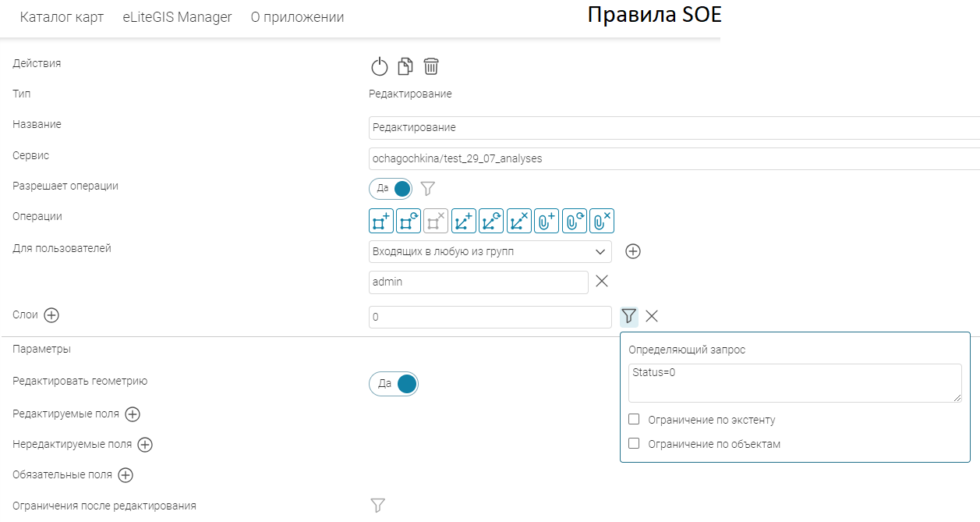Image resolution: width=980 pixels, height=522 pixels.
Task: Toggle the add object operation icon
Action: [381, 222]
